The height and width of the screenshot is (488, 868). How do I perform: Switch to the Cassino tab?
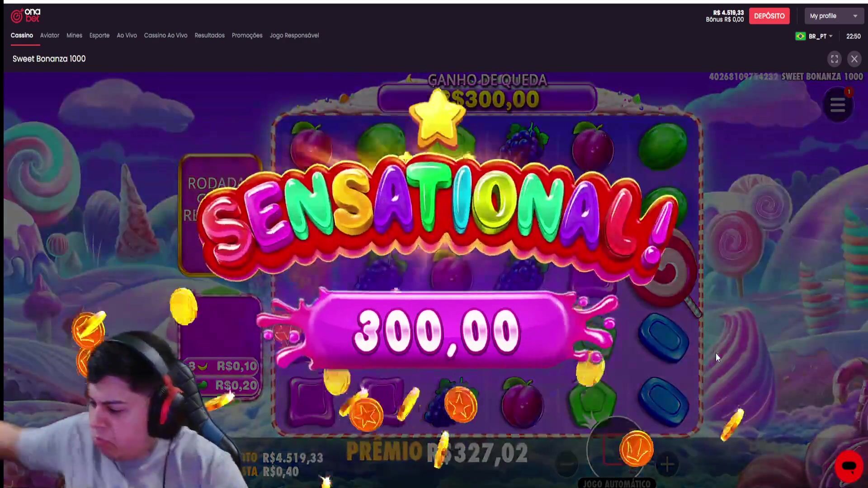pos(22,35)
